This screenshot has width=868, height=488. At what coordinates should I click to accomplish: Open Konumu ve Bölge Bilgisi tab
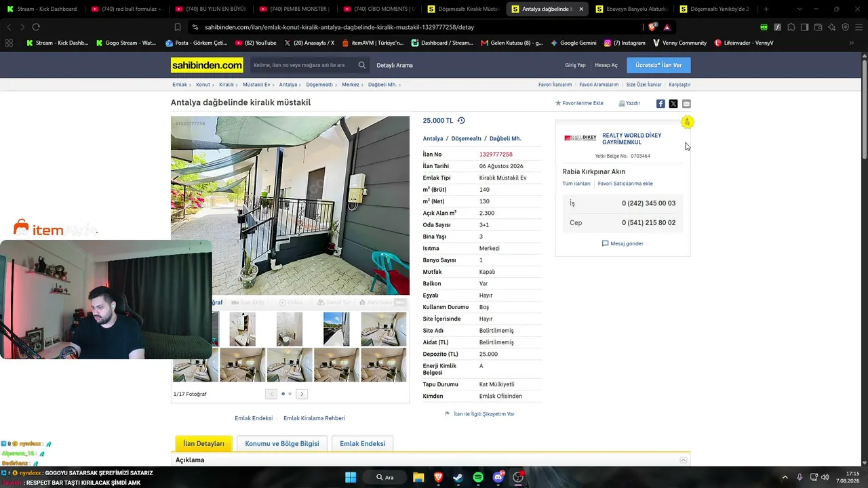click(282, 444)
